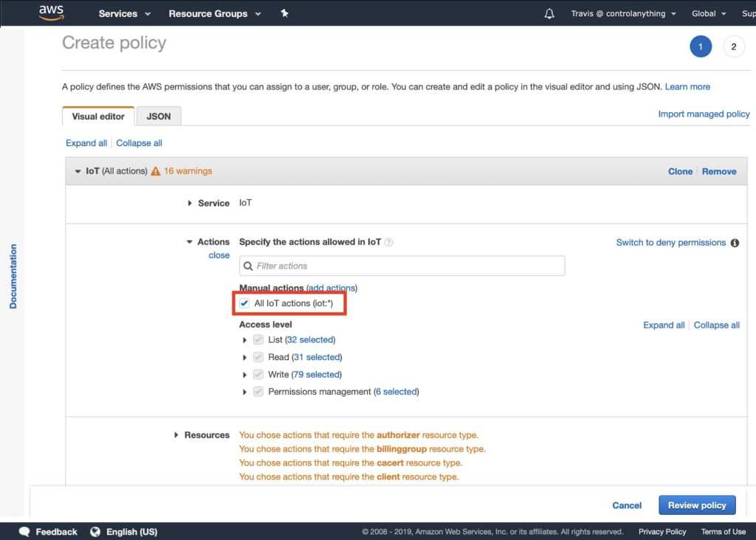
Task: Open the Global region dropdown
Action: coord(709,13)
